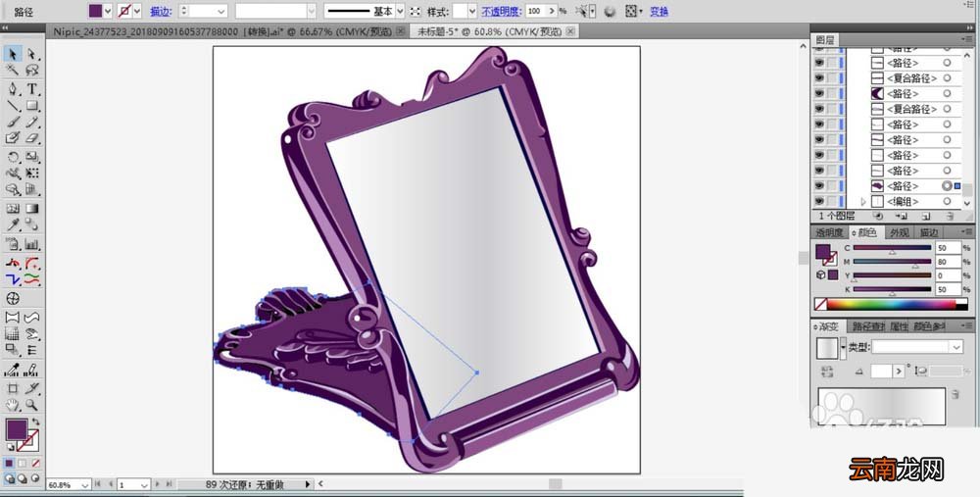Open the stroke weight dropdown
This screenshot has height=497, width=980.
pyautogui.click(x=221, y=11)
